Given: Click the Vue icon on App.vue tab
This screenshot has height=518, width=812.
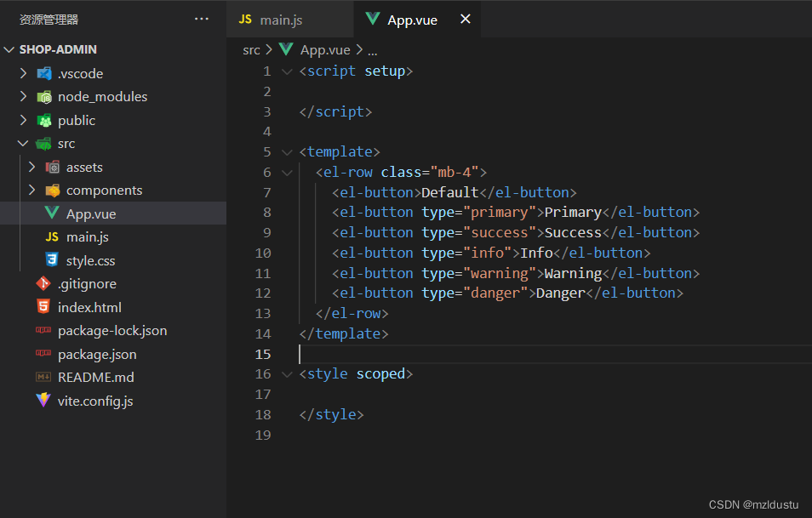Looking at the screenshot, I should pyautogui.click(x=372, y=20).
